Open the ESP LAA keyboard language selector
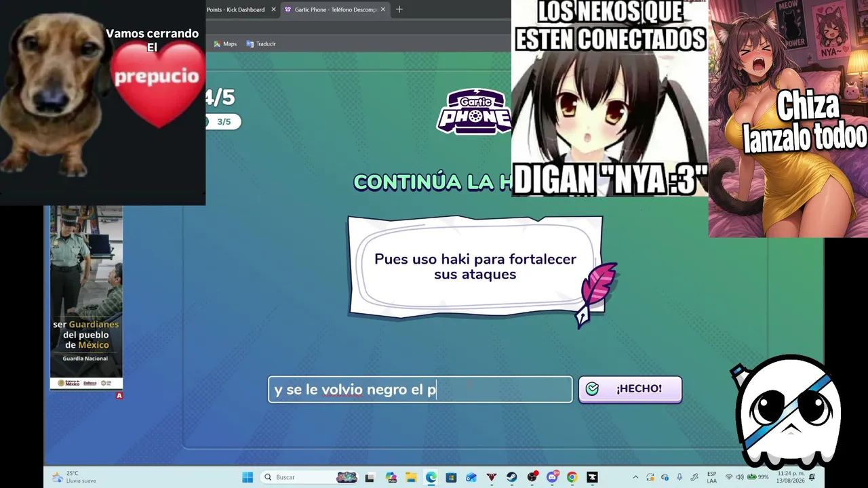Image resolution: width=868 pixels, height=488 pixels. coord(711,477)
